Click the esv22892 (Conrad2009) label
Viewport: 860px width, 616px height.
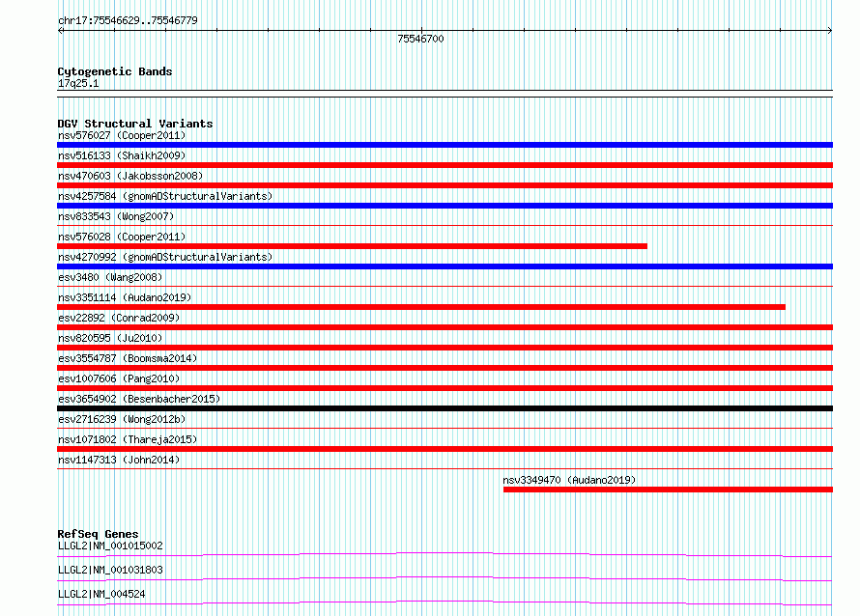tap(119, 318)
